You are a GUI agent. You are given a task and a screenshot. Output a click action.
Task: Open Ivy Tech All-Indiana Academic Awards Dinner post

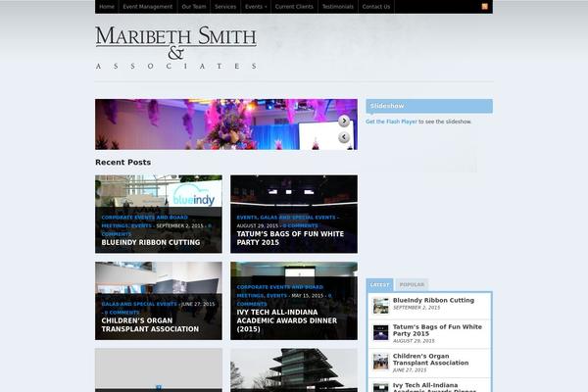[x=286, y=320]
